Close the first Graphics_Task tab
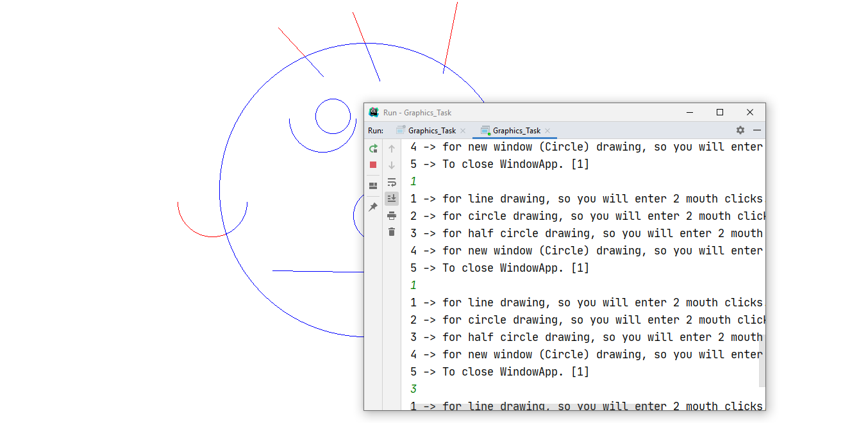 pos(463,131)
